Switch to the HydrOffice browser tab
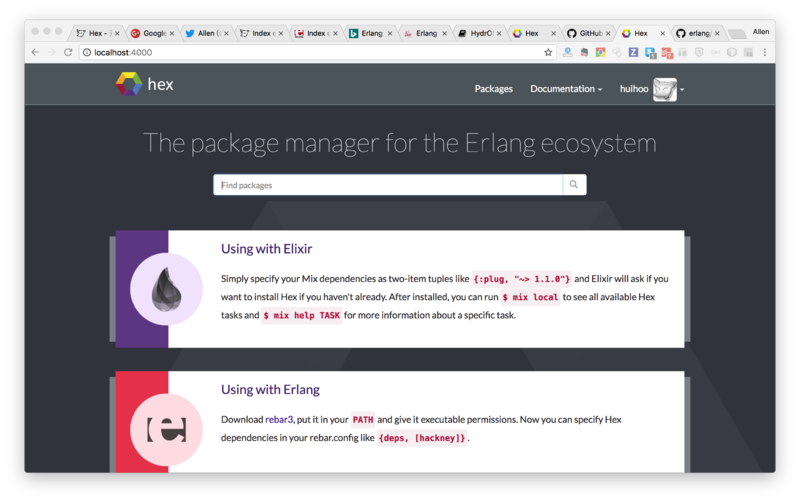 tap(475, 33)
